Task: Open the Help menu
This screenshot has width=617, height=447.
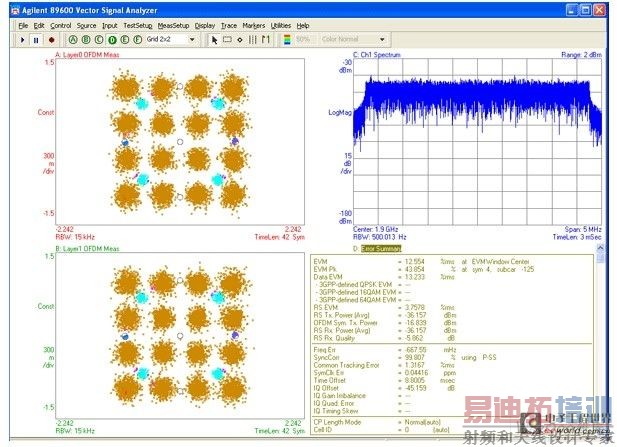Action: coord(303,26)
